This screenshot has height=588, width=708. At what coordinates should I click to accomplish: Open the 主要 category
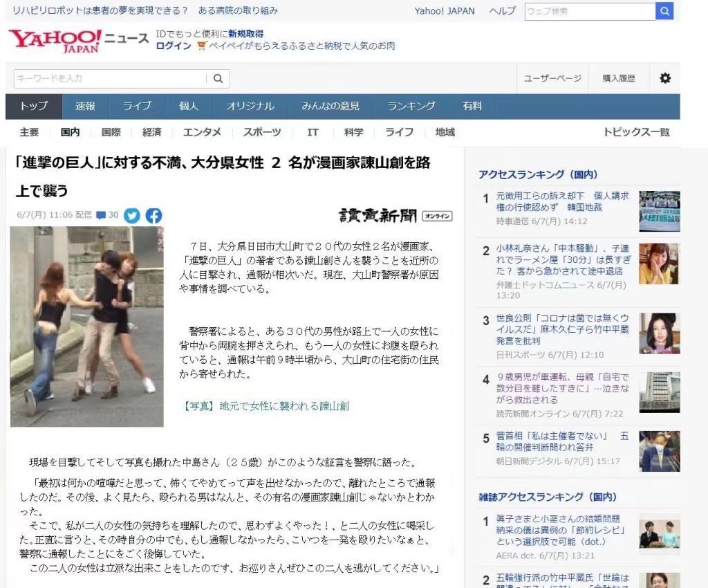coord(29,132)
